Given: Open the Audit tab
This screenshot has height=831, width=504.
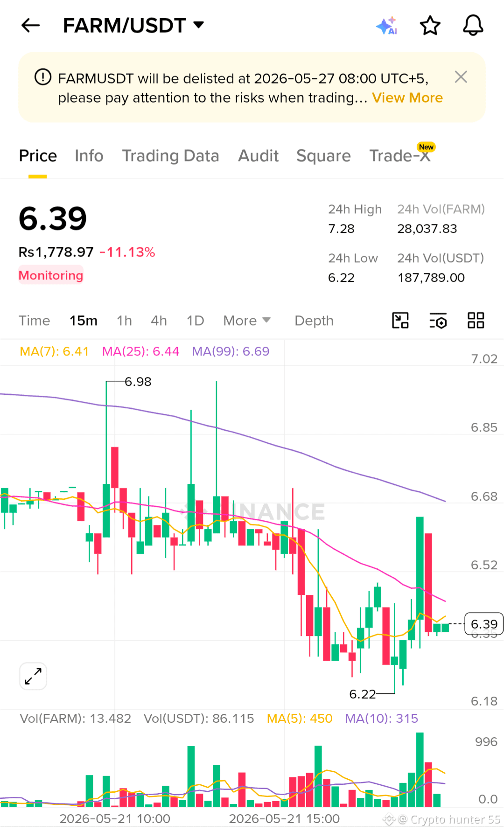Looking at the screenshot, I should 258,156.
